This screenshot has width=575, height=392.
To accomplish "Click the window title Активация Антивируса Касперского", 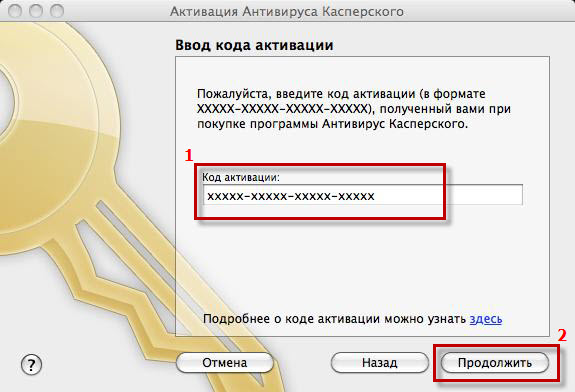I will [x=287, y=11].
